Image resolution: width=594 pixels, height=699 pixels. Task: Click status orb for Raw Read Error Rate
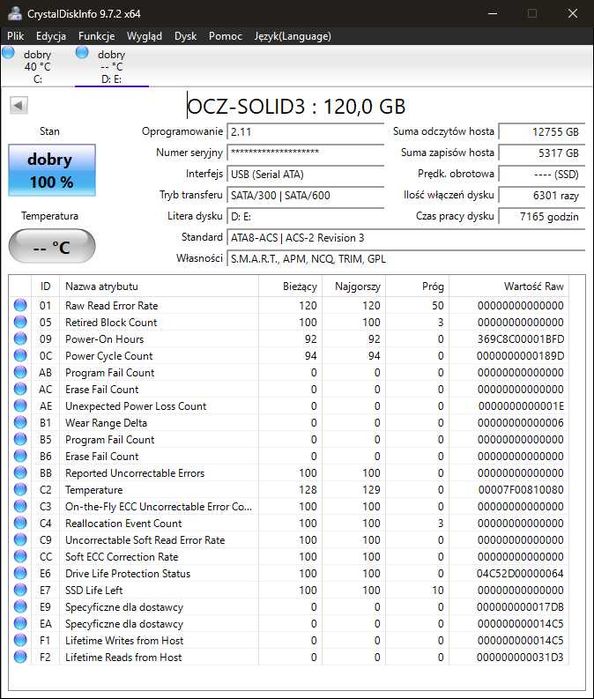coord(20,305)
